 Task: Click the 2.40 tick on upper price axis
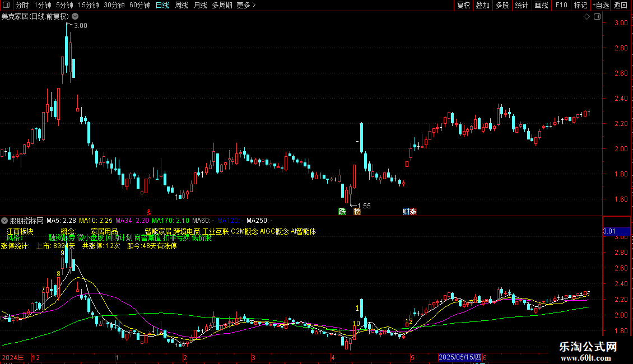(x=621, y=98)
